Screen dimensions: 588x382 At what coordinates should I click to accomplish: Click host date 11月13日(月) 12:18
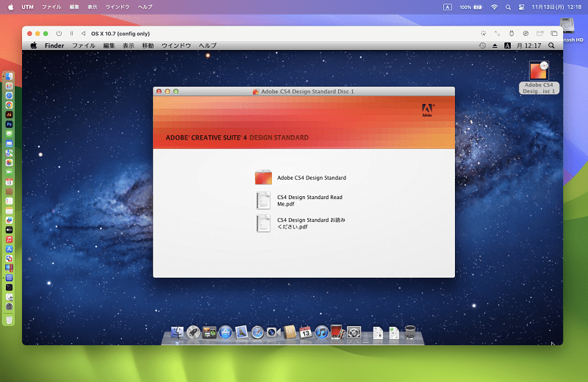point(556,7)
